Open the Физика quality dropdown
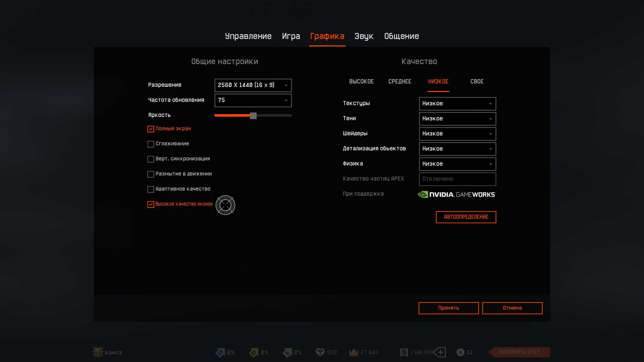The width and height of the screenshot is (644, 362). coord(458,164)
